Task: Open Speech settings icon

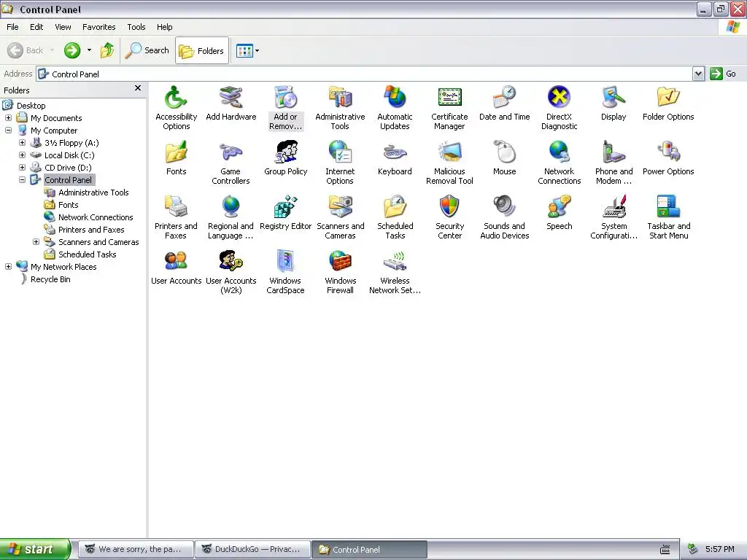Action: [560, 213]
